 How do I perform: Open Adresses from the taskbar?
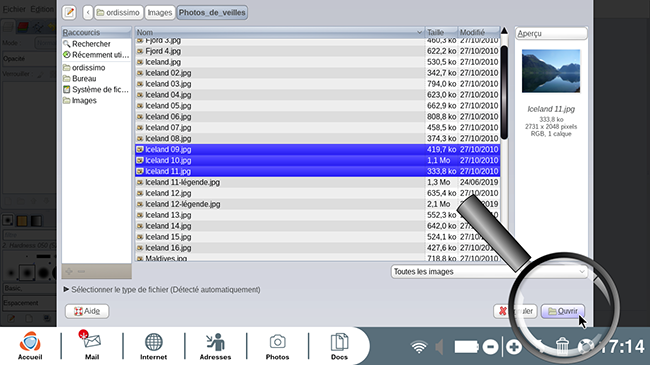pyautogui.click(x=215, y=346)
